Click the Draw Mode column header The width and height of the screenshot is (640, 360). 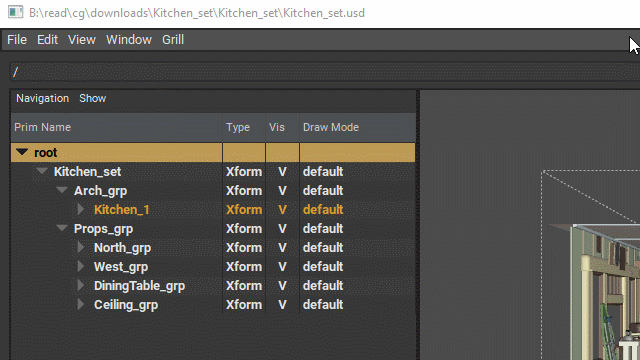pos(358,127)
